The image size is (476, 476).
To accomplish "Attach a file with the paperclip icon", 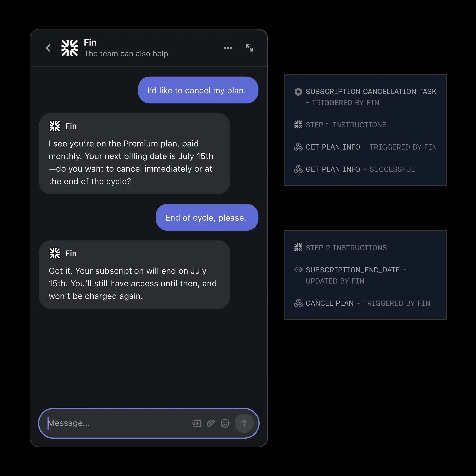I will pyautogui.click(x=211, y=423).
